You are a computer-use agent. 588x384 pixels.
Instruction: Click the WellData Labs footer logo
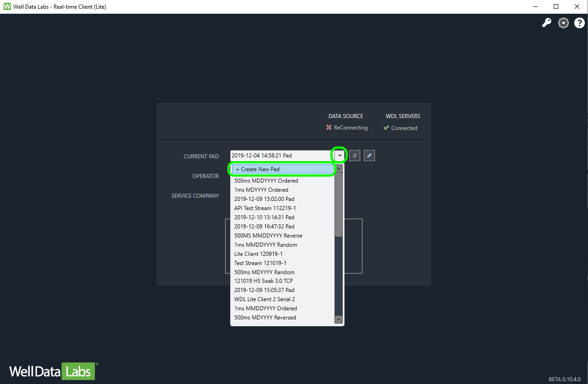(x=53, y=371)
